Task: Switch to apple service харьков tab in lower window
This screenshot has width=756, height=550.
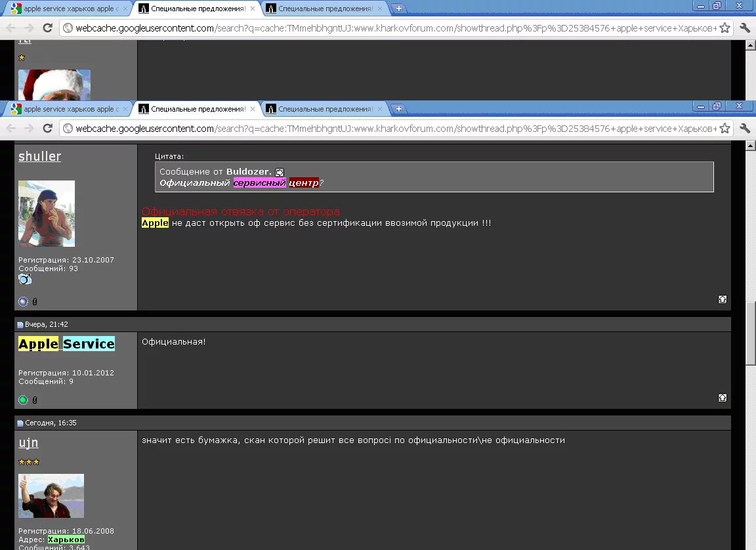Action: point(68,109)
